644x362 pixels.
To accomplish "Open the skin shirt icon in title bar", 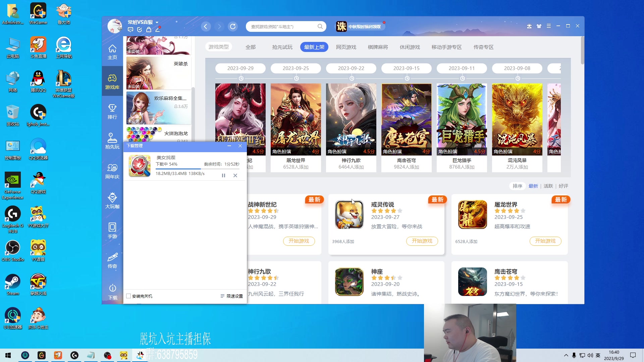I will point(539,26).
